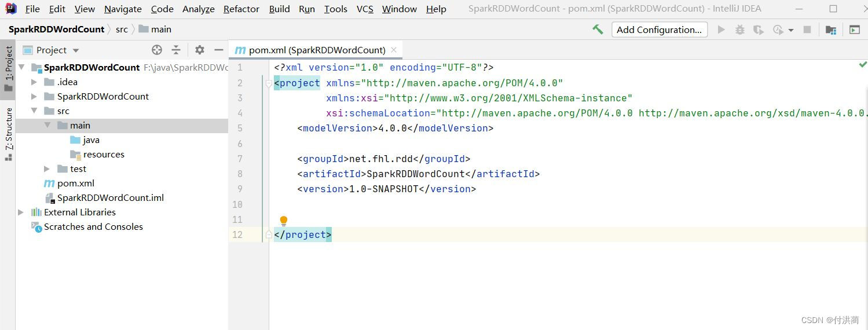Click the modelVersion value 4.0.0
The image size is (868, 330).
tap(393, 128)
